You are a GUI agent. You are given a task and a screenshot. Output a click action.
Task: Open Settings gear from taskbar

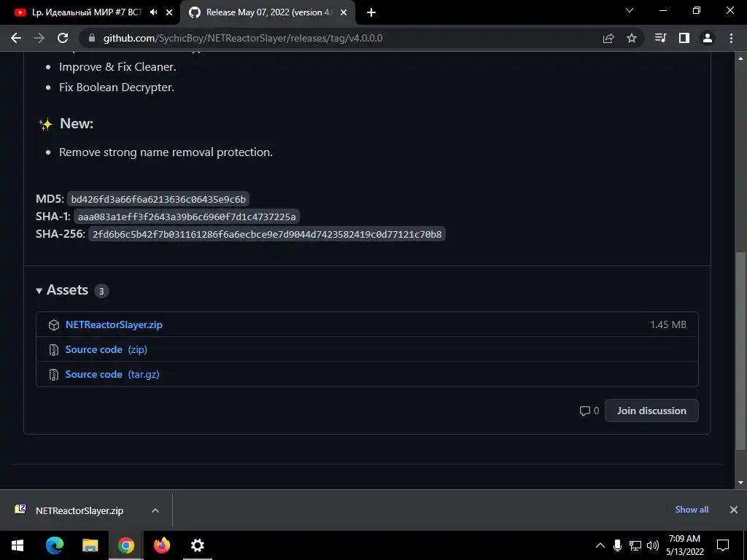(x=197, y=545)
